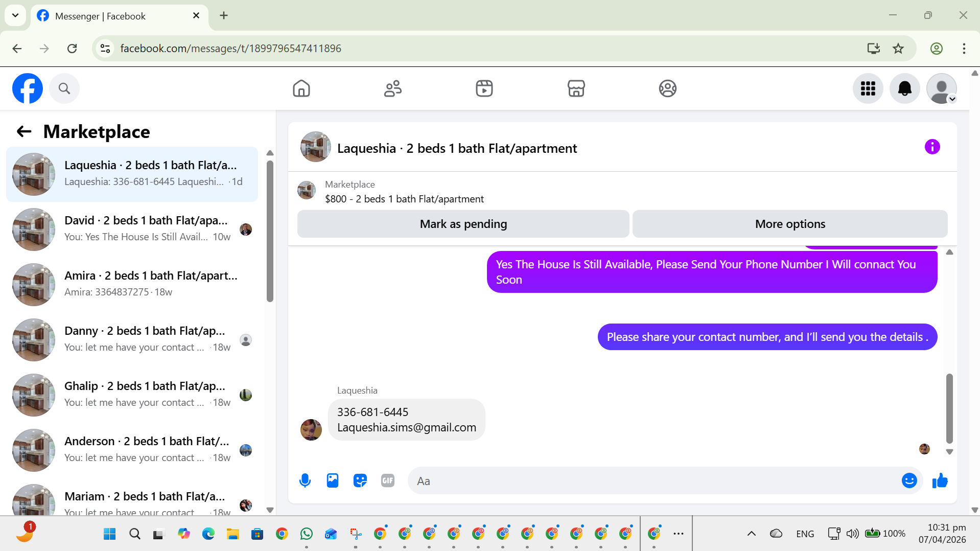The width and height of the screenshot is (980, 551).
Task: Open the Ghalip conversation
Action: [132, 395]
